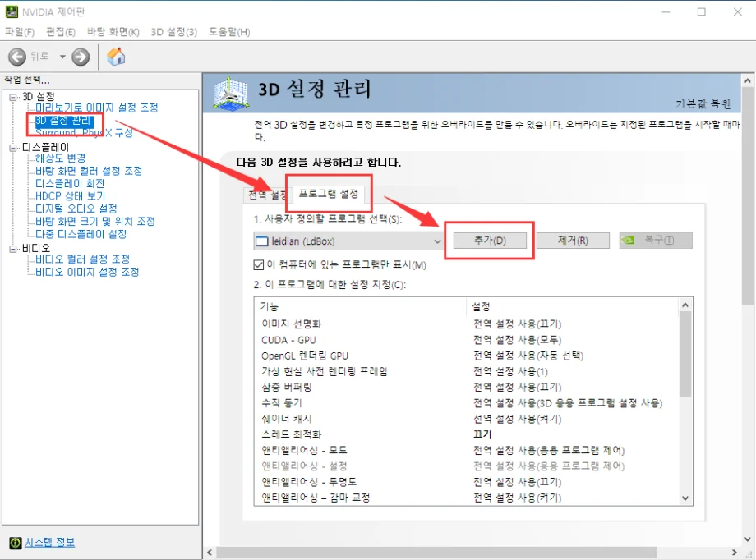
Task: Select 수직 동기 row
Action: coord(466,403)
